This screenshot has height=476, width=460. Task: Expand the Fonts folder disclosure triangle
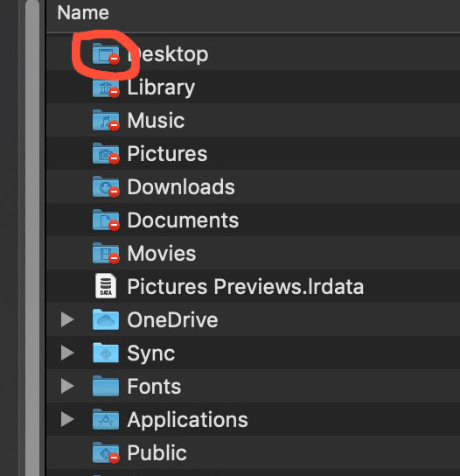click(67, 386)
